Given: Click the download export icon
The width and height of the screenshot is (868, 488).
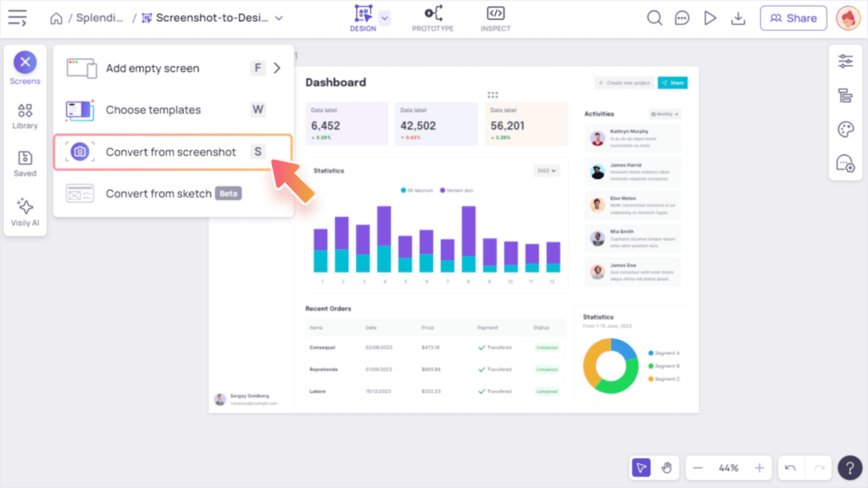Looking at the screenshot, I should point(738,19).
